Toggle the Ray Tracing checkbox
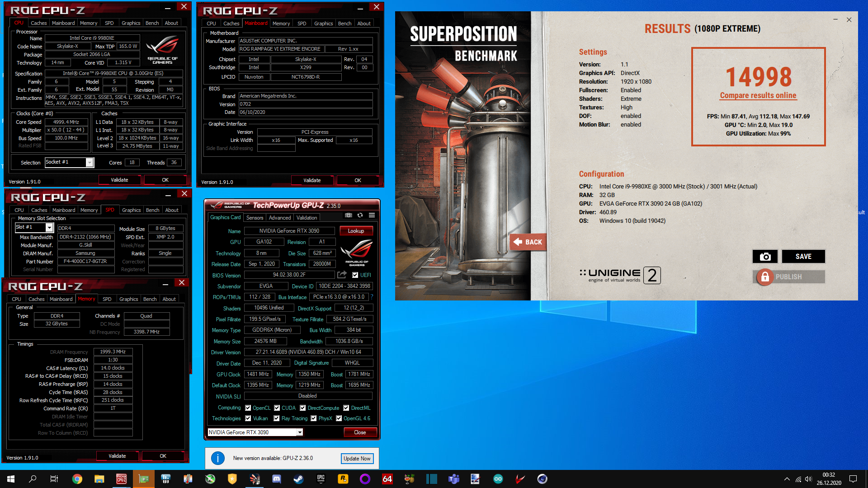868x488 pixels. [277, 418]
